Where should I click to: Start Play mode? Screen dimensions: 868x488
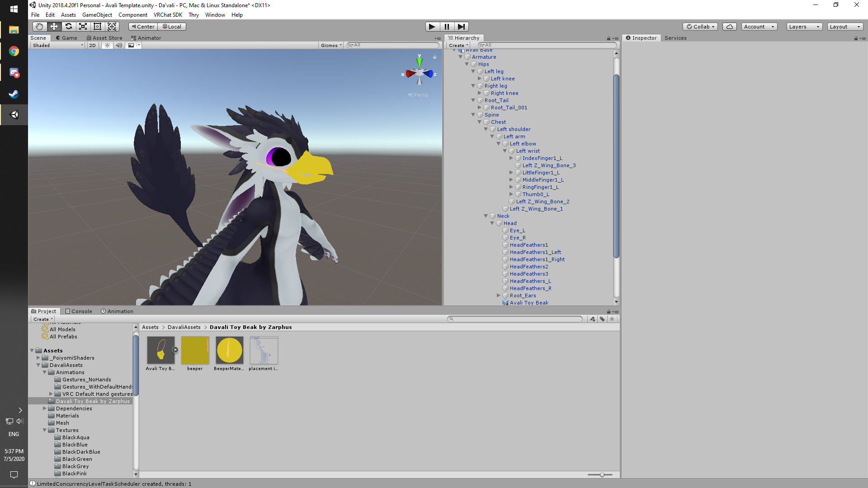pyautogui.click(x=432, y=27)
